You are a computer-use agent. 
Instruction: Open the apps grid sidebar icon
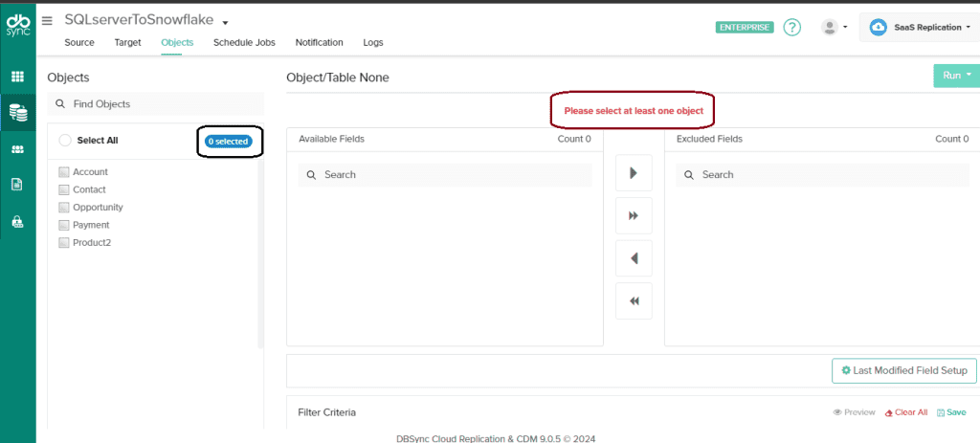click(x=17, y=77)
